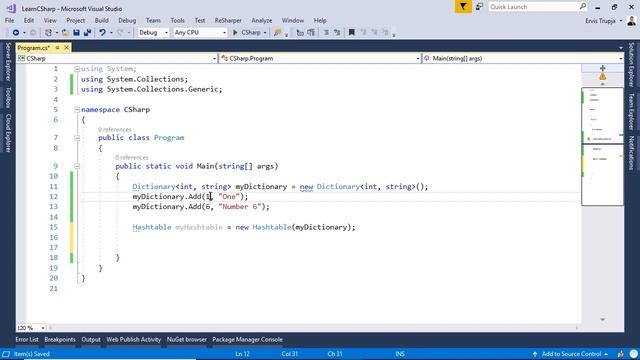Click the Add to Source Control arrow icon

(x=535, y=354)
